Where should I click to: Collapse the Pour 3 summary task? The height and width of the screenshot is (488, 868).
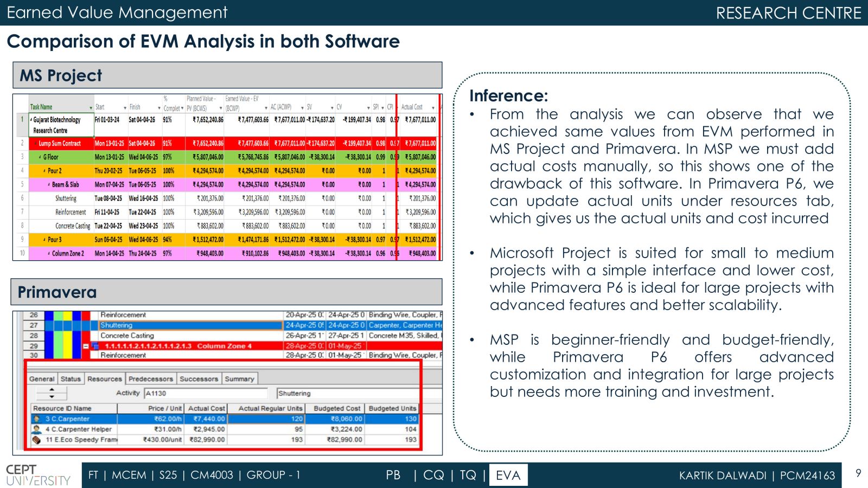[x=44, y=240]
